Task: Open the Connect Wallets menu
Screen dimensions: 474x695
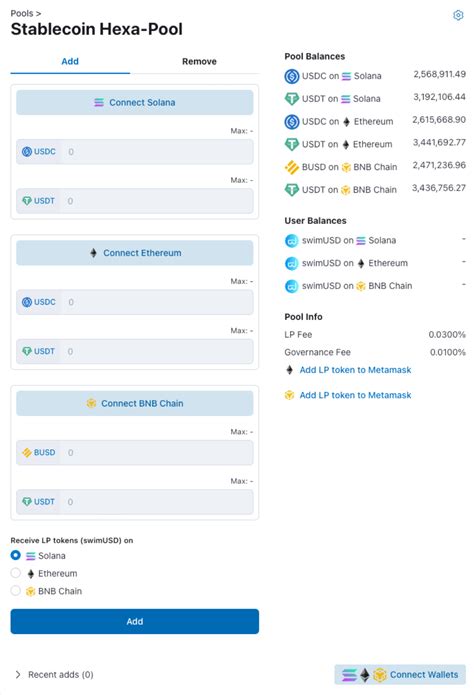Action: (400, 675)
